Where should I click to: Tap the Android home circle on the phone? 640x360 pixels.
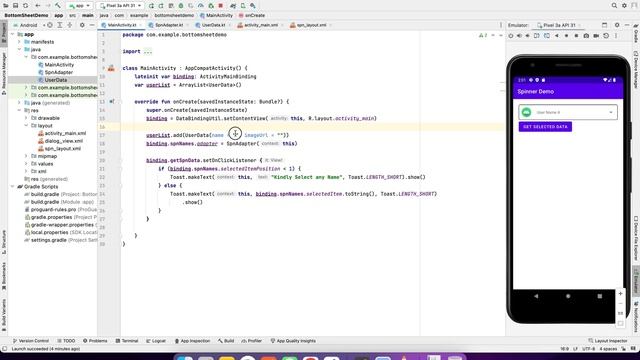click(x=568, y=296)
